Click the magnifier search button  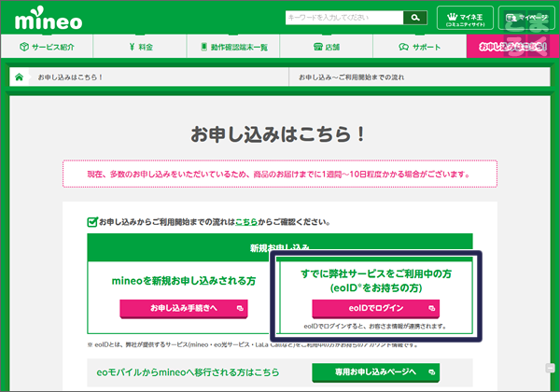pos(415,18)
